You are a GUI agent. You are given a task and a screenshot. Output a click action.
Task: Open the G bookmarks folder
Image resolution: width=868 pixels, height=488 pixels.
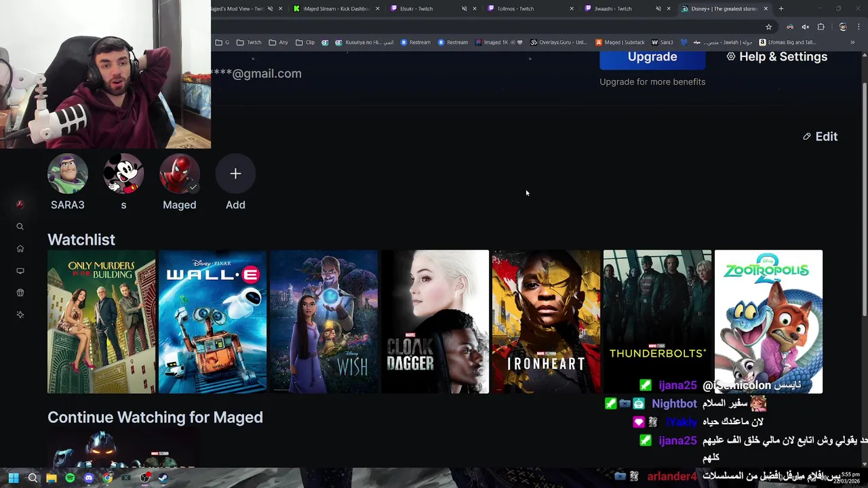coord(222,42)
